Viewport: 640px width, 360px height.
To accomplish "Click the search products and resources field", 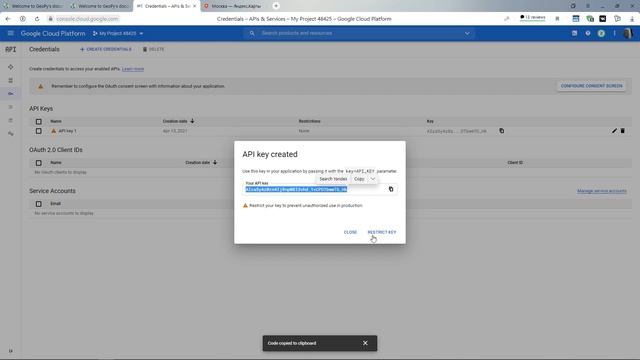I will [359, 33].
